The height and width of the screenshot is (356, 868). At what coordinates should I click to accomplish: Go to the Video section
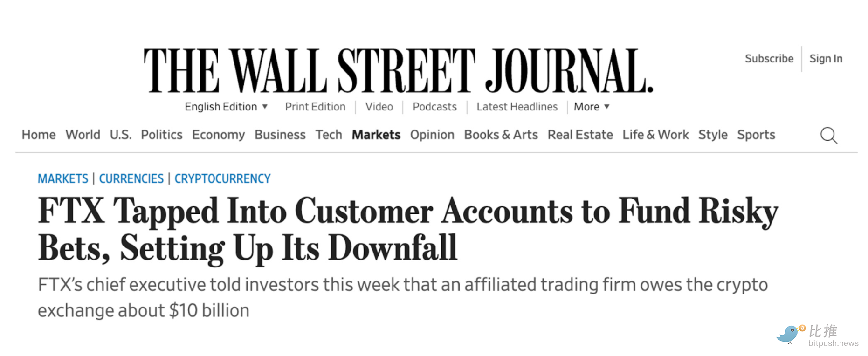tap(379, 107)
